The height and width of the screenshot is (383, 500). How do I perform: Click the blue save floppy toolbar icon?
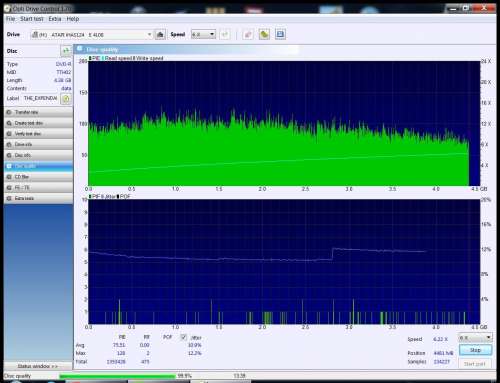pos(280,34)
